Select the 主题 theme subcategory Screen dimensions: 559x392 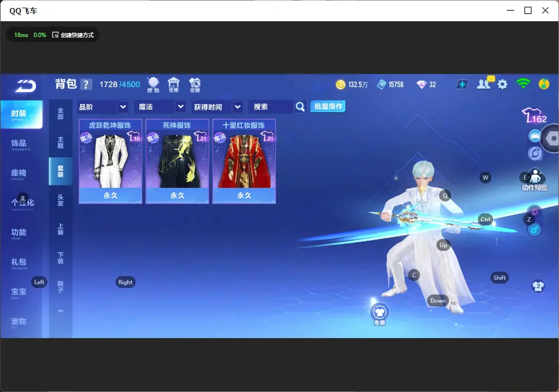coord(60,143)
